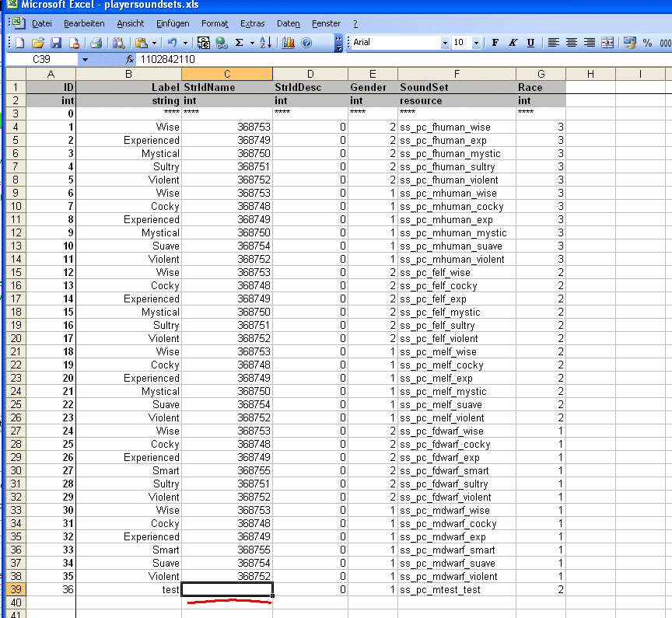Click the Print icon in toolbar

(96, 43)
